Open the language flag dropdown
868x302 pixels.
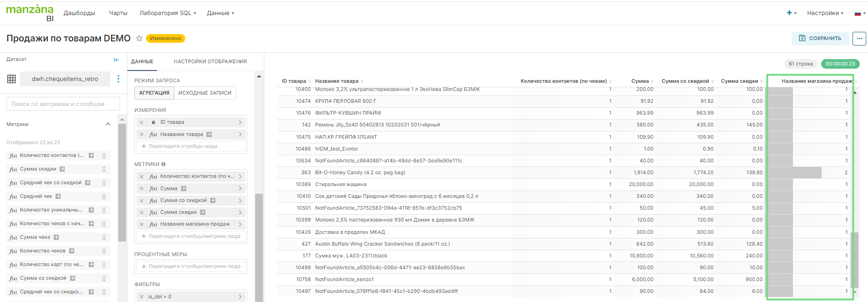coord(859,13)
